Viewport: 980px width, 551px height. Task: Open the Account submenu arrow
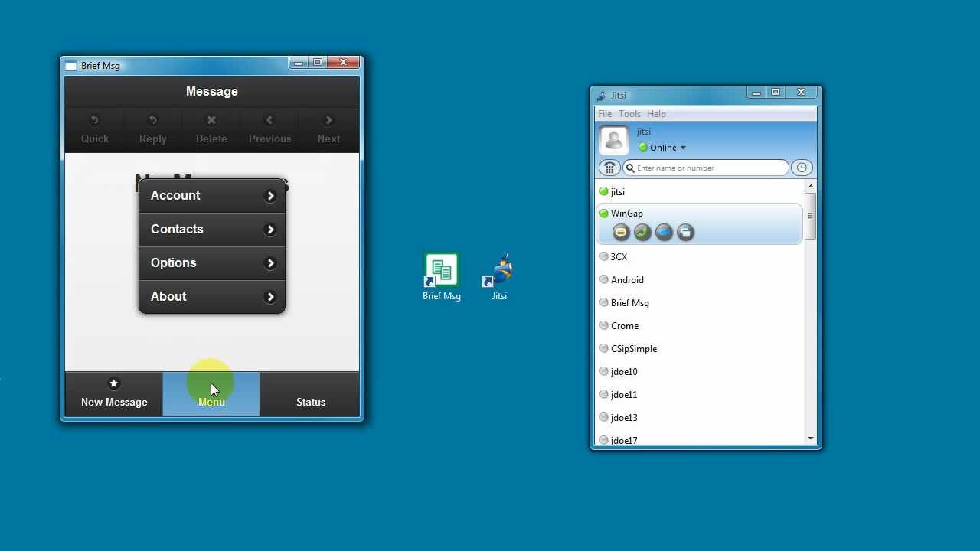(270, 196)
